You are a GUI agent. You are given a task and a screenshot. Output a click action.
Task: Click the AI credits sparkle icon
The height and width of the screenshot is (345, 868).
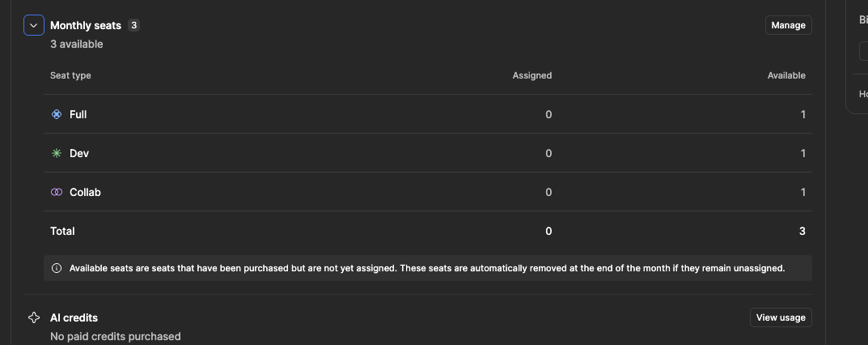click(34, 317)
